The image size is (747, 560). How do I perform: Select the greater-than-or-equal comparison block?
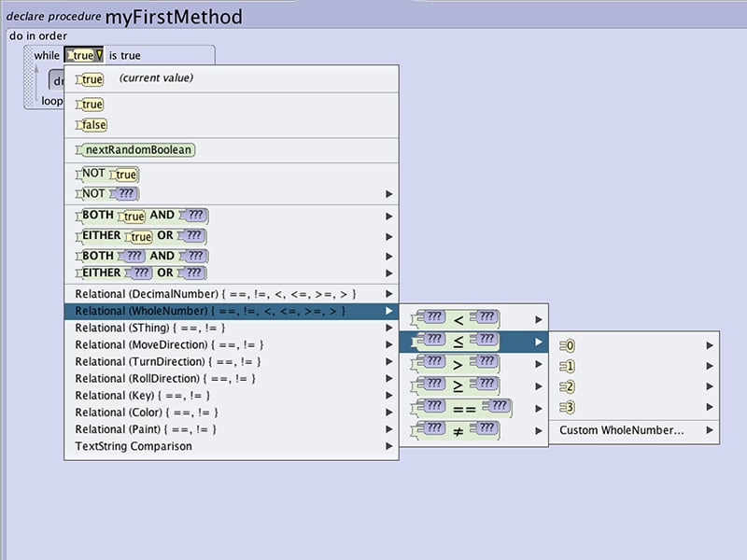(459, 386)
